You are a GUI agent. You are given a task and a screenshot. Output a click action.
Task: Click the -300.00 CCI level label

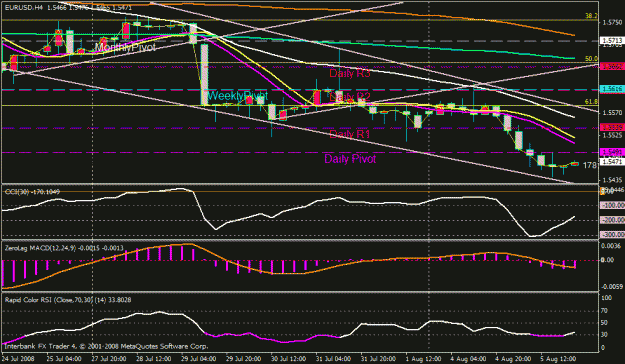(x=613, y=234)
